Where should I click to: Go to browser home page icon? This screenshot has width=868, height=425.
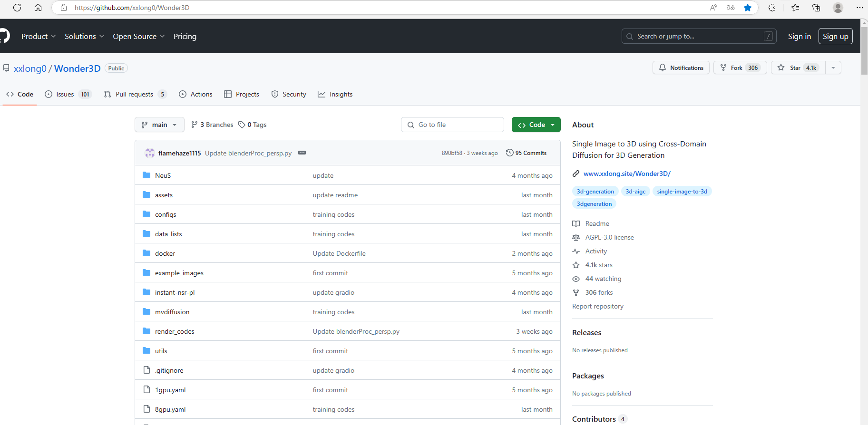pyautogui.click(x=38, y=8)
